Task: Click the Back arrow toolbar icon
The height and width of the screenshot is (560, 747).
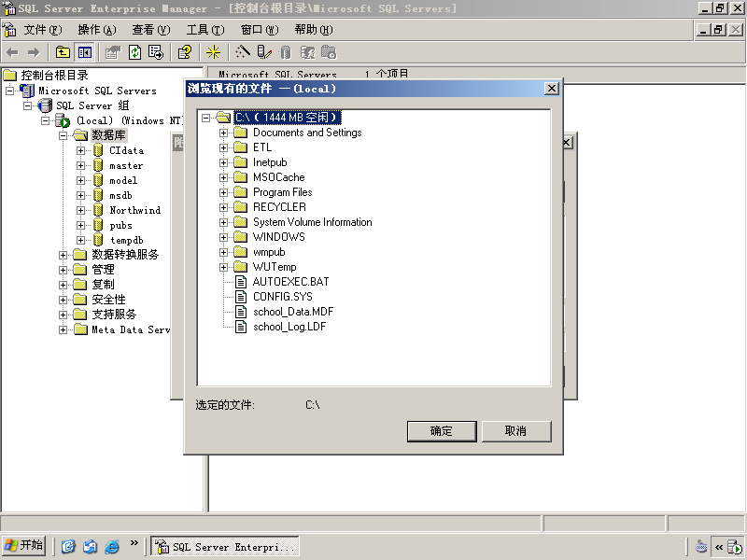Action: 13,52
